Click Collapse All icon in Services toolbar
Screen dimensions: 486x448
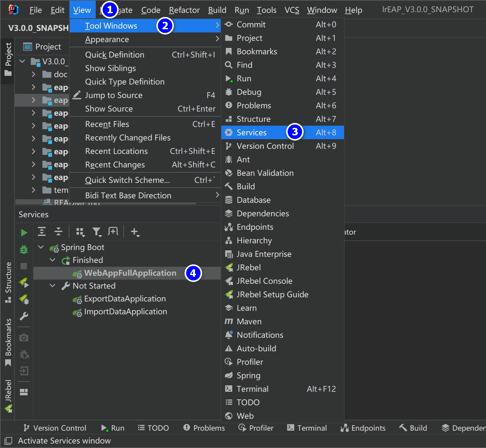pyautogui.click(x=58, y=231)
